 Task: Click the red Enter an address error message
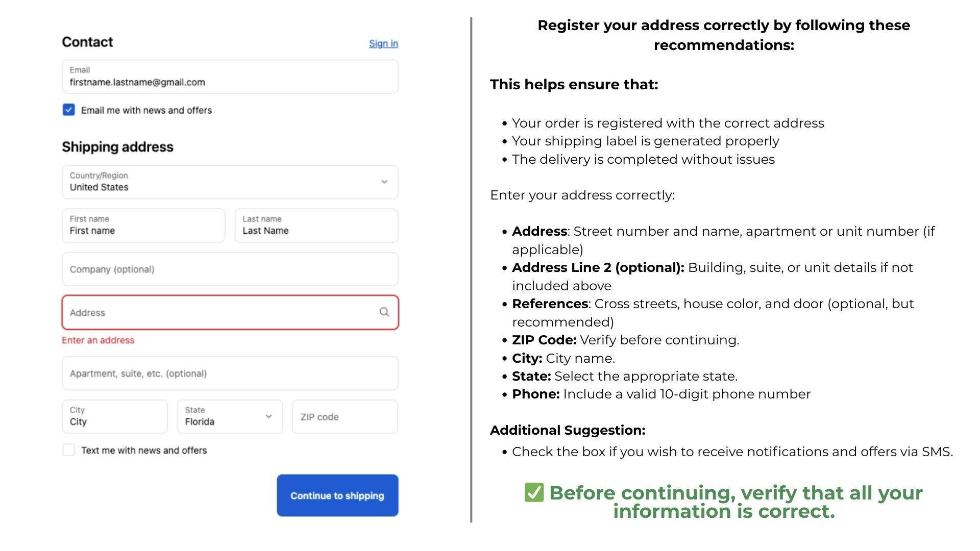(98, 340)
